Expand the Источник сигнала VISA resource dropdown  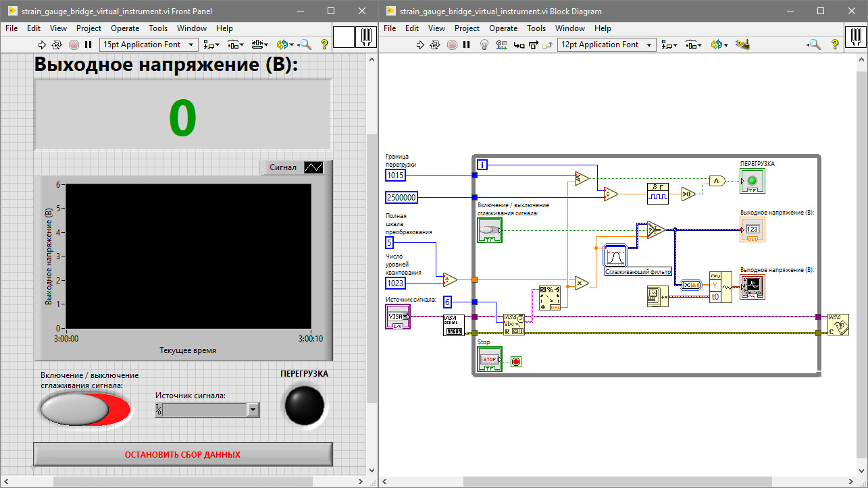point(253,409)
